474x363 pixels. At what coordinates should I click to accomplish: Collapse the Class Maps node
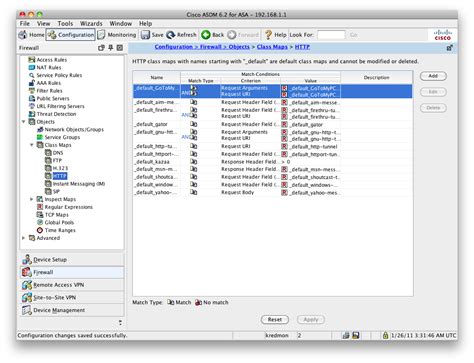pyautogui.click(x=32, y=145)
